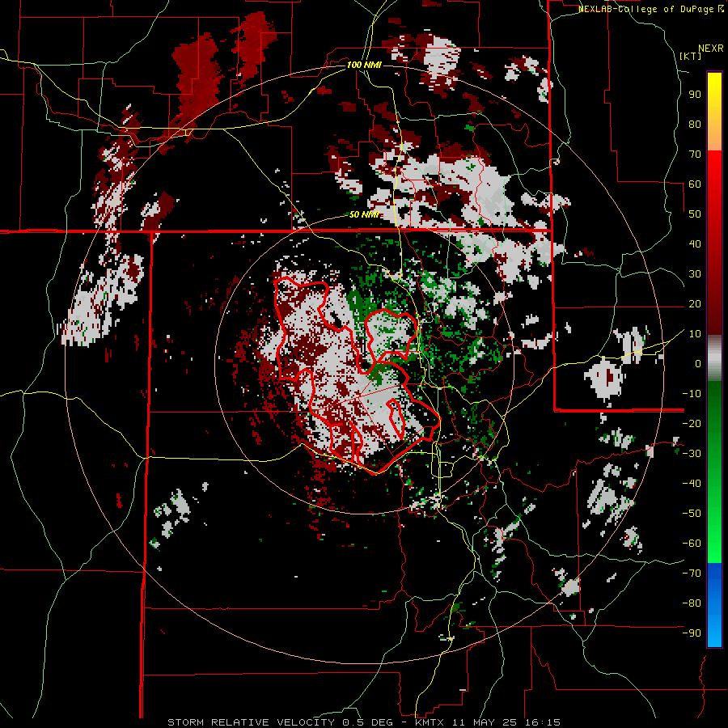Image resolution: width=728 pixels, height=728 pixels.
Task: Select the 0 knot scale label
Action: pyautogui.click(x=698, y=363)
